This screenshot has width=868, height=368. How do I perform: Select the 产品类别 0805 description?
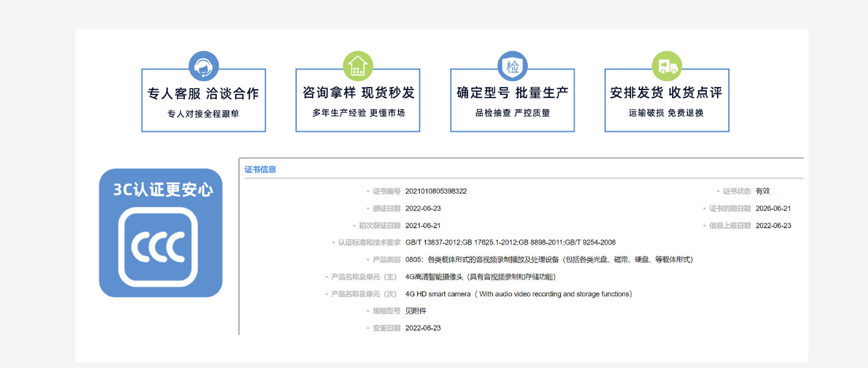tap(549, 259)
